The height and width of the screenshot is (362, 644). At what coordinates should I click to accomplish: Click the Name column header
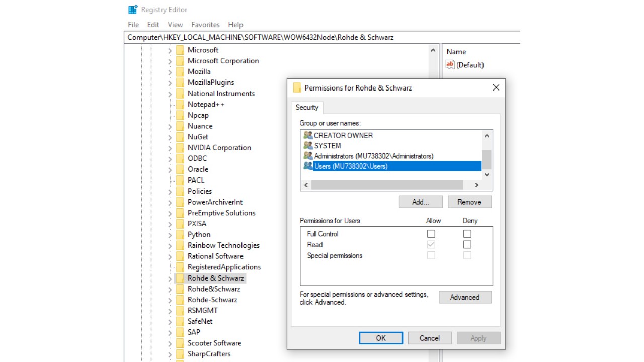[x=456, y=52]
